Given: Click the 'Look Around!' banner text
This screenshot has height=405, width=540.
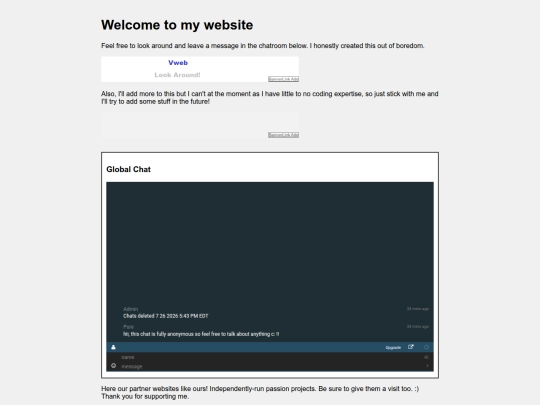Looking at the screenshot, I should tap(177, 75).
